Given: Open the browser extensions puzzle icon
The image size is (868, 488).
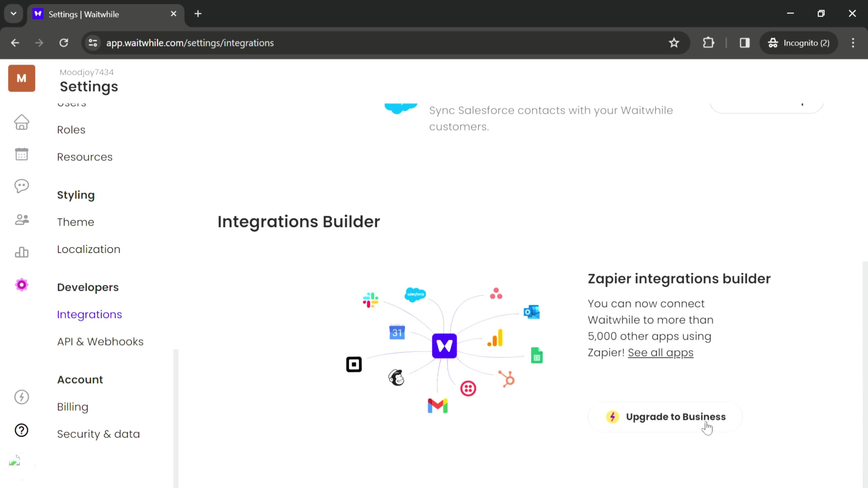Looking at the screenshot, I should 708,43.
